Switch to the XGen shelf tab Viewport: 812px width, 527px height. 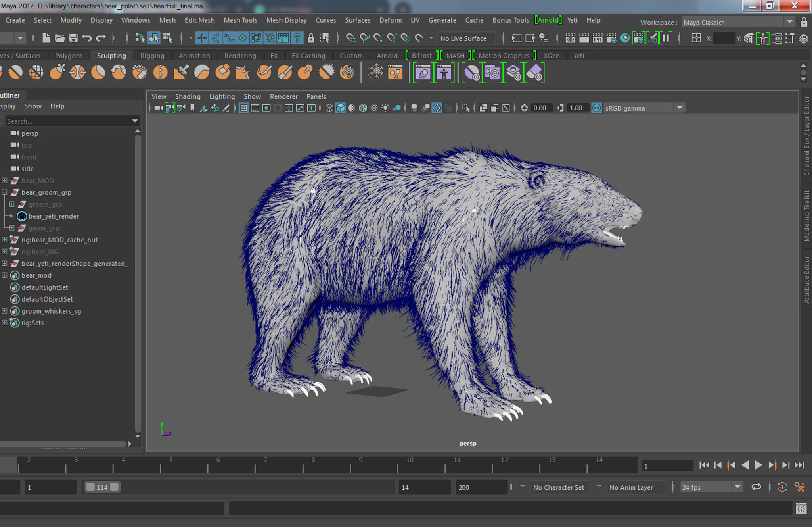552,56
